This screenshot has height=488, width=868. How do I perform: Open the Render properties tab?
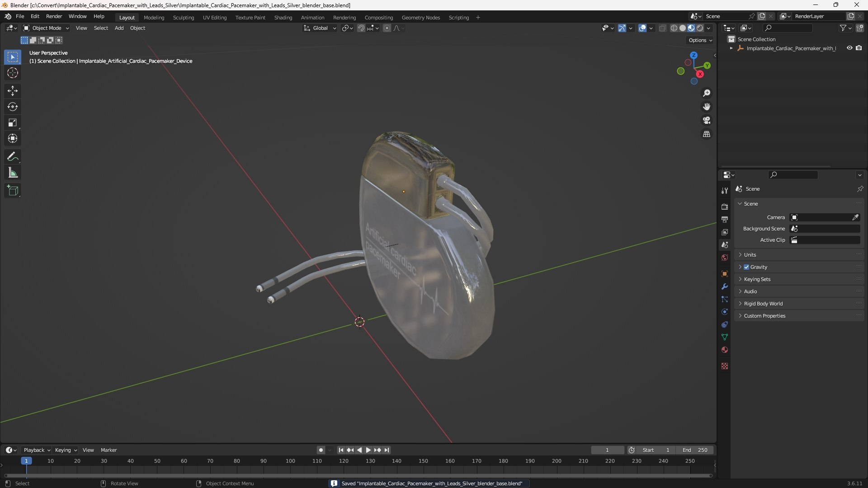point(725,206)
